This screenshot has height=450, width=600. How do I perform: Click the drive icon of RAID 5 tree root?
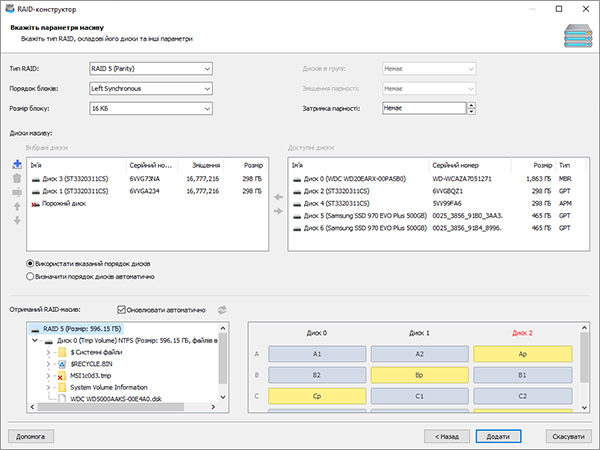36,329
